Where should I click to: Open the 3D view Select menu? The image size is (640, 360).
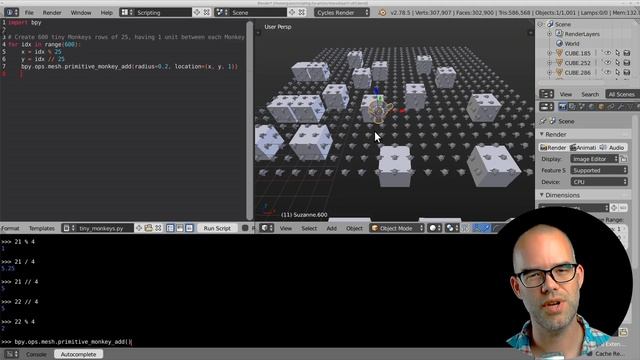[x=309, y=228]
